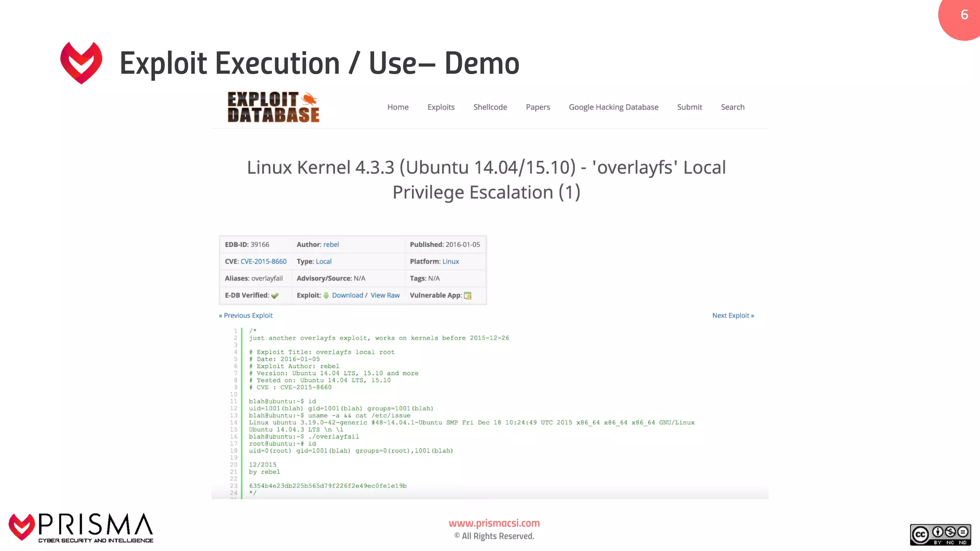The width and height of the screenshot is (980, 551).
Task: Select the Submit menu item
Action: tap(690, 107)
